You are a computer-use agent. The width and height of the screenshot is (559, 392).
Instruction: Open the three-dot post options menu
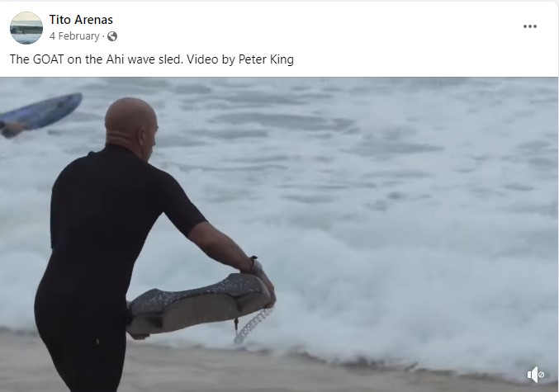(x=530, y=26)
